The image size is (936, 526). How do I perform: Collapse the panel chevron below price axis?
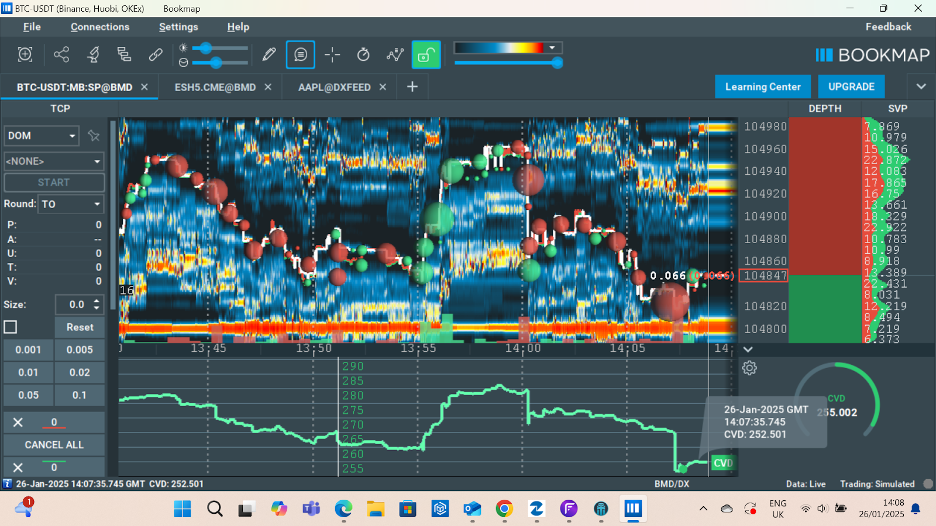tap(748, 349)
